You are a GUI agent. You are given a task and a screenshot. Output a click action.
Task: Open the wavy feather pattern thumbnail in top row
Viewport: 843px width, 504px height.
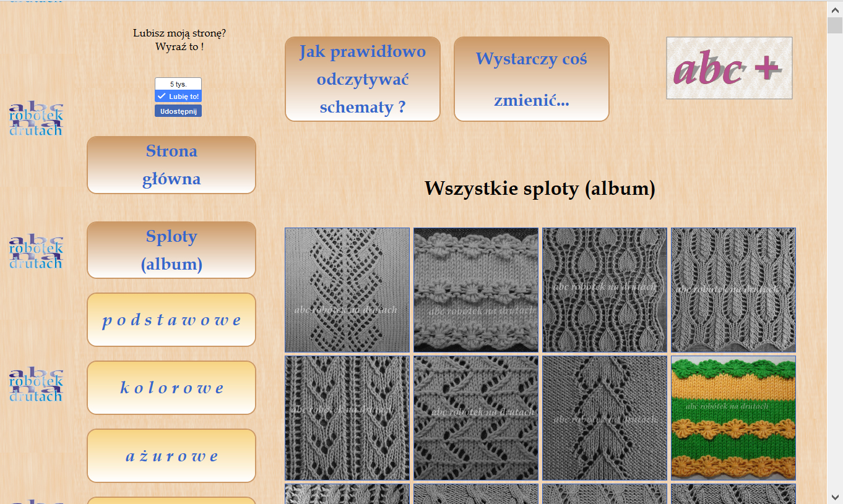click(x=733, y=290)
